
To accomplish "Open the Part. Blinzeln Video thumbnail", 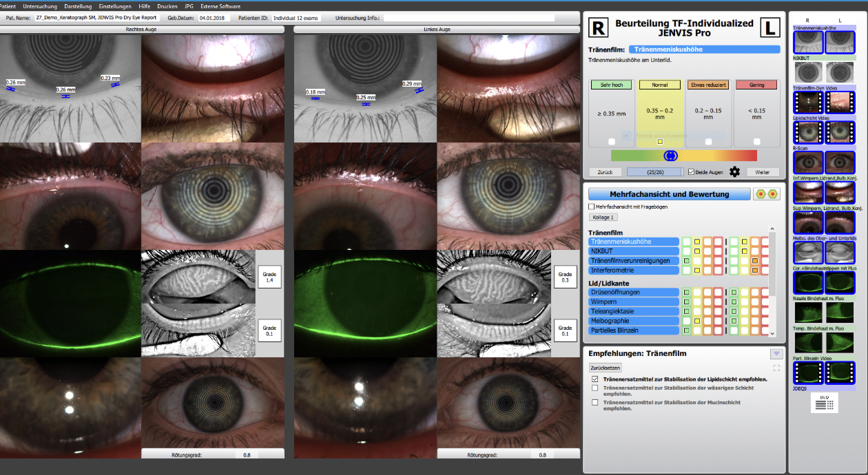I will click(807, 372).
